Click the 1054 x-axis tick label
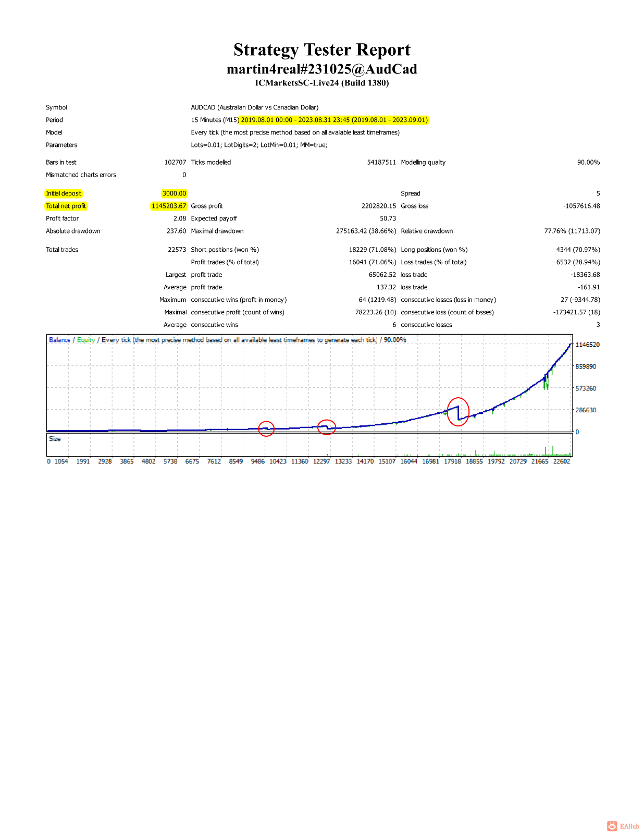The height and width of the screenshot is (834, 644). (x=61, y=461)
